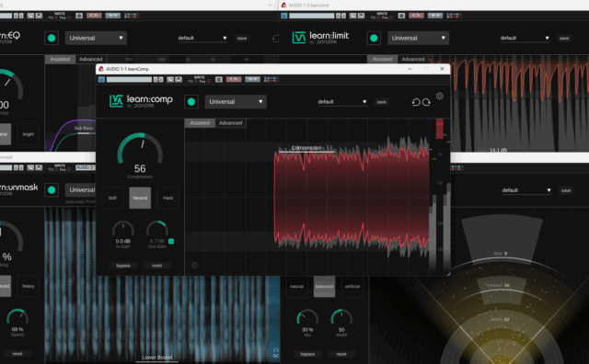This screenshot has width=589, height=364.
Task: Select natural reverb style
Action: coord(296,286)
